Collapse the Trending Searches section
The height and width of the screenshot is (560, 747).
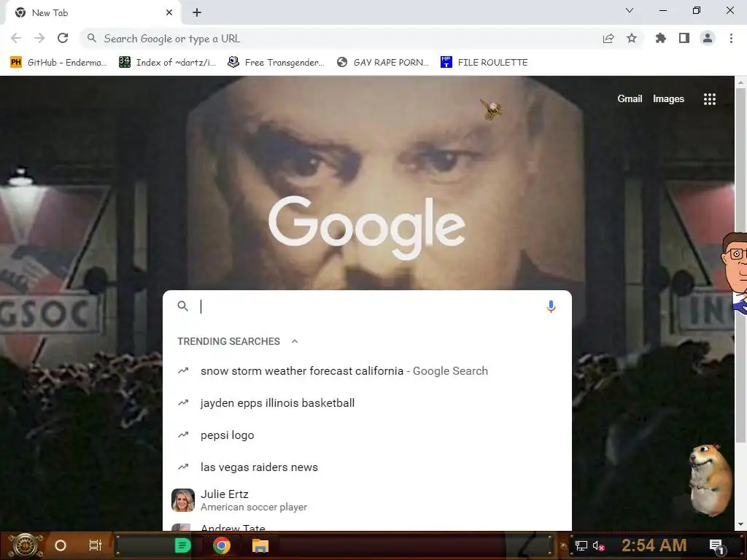coord(295,341)
